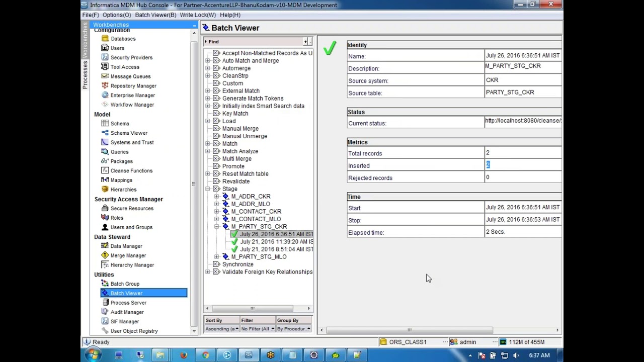Click the Mappings icon
The height and width of the screenshot is (362, 644).
click(x=105, y=180)
